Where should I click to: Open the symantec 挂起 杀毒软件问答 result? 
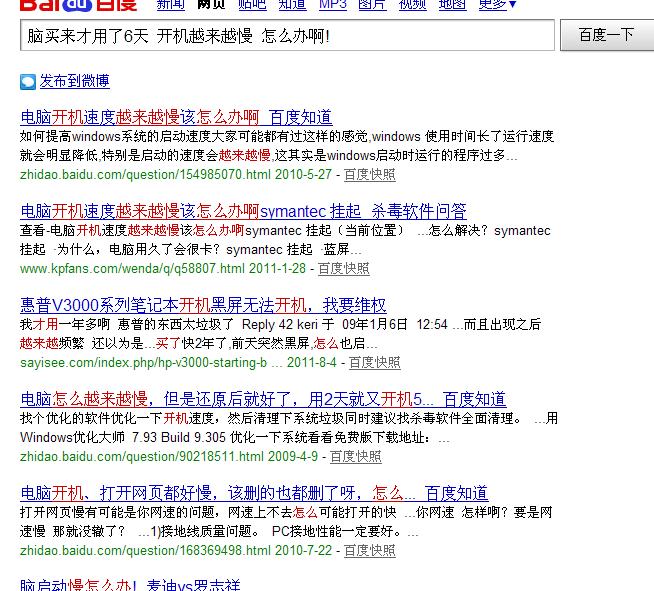(243, 211)
